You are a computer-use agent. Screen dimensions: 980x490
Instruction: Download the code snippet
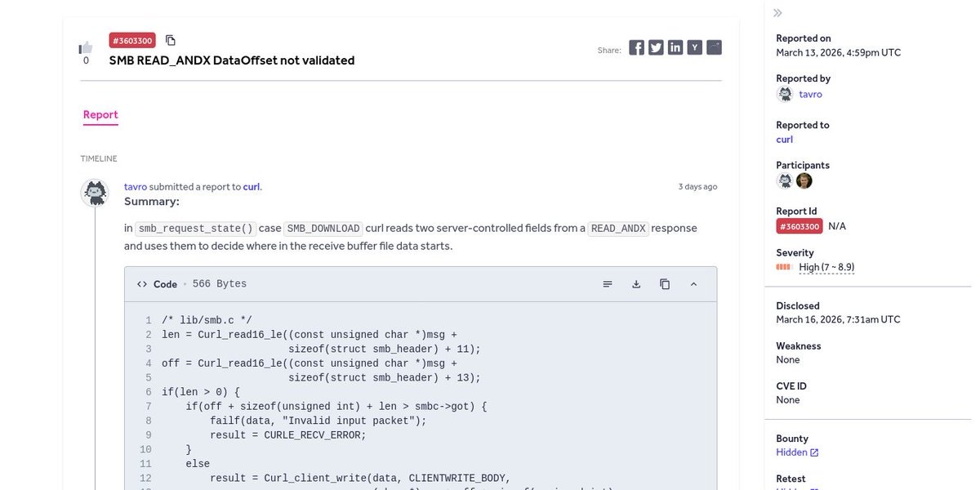tap(636, 284)
